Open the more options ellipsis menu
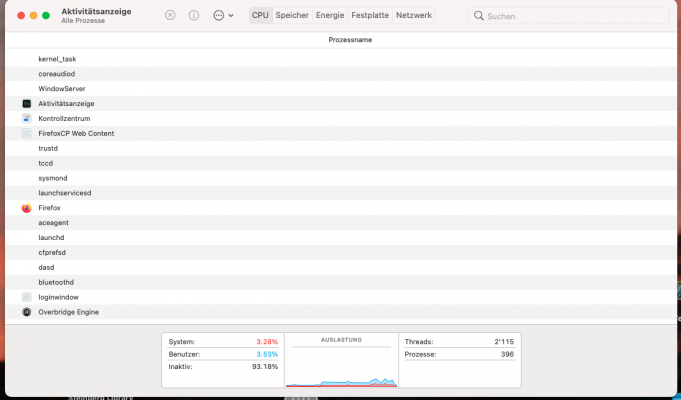The width and height of the screenshot is (681, 400). click(x=223, y=15)
